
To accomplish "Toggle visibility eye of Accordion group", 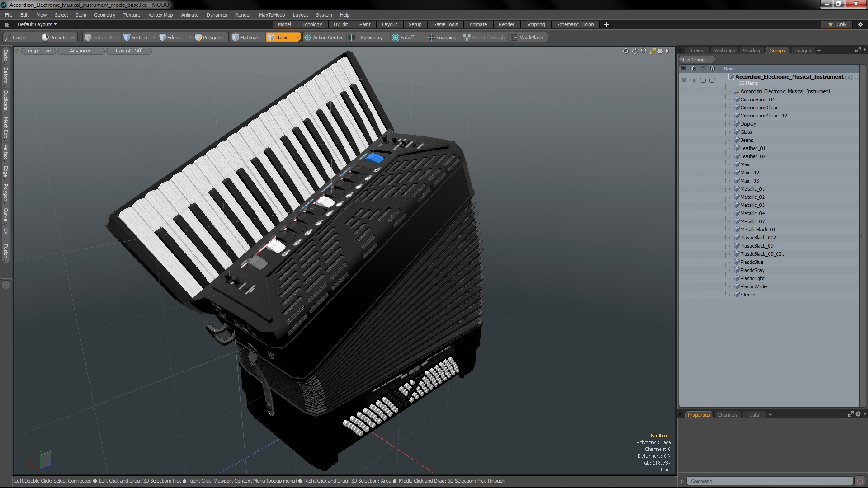I will pos(684,80).
